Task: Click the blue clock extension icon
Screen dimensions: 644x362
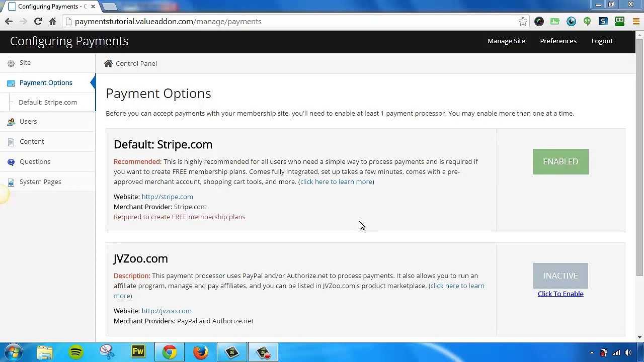Action: [571, 22]
